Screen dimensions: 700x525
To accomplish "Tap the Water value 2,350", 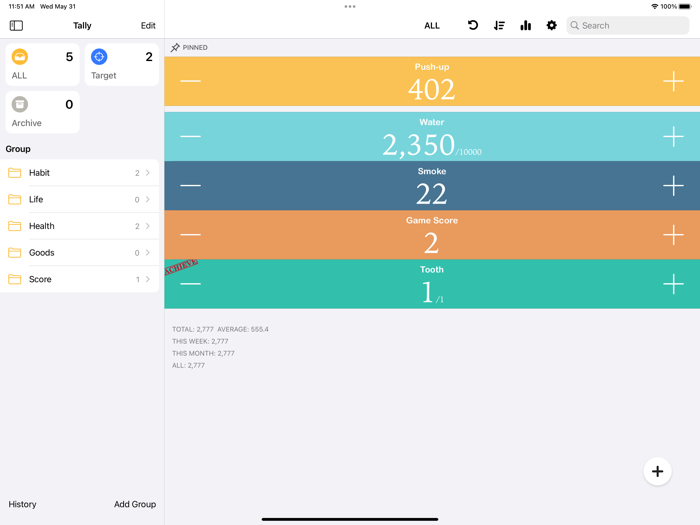I will tap(418, 145).
